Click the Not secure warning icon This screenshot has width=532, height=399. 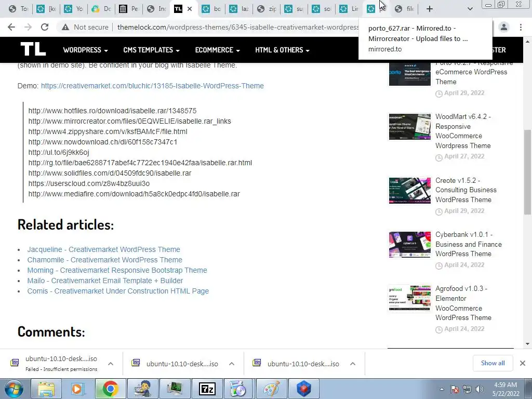point(65,27)
